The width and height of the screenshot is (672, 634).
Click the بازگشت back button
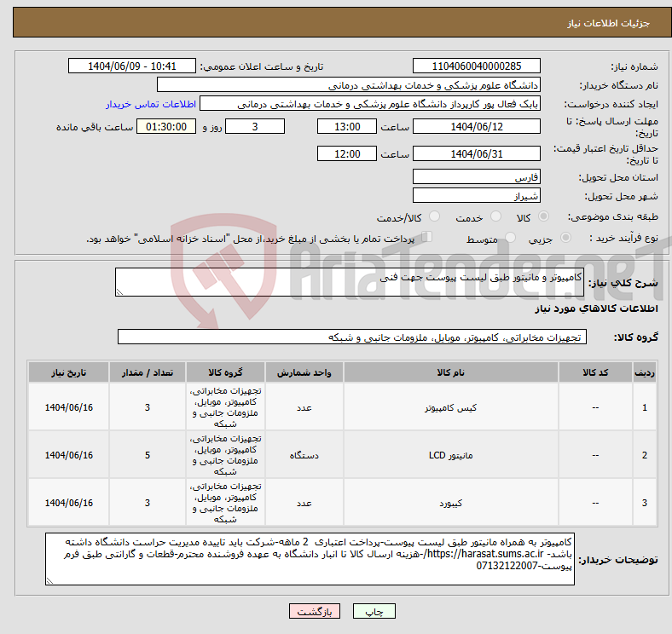315,611
